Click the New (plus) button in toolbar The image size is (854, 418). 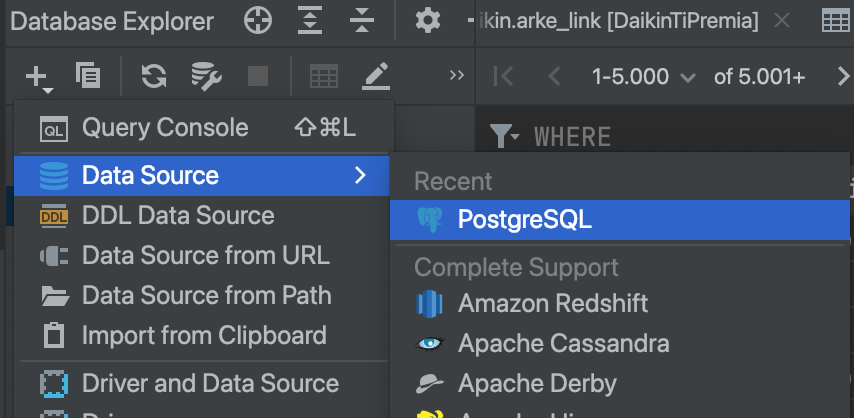pos(37,76)
